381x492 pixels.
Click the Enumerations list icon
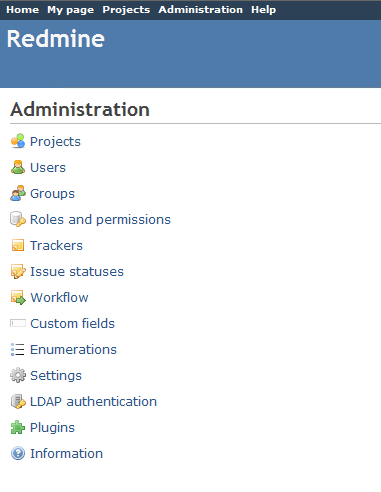18,349
